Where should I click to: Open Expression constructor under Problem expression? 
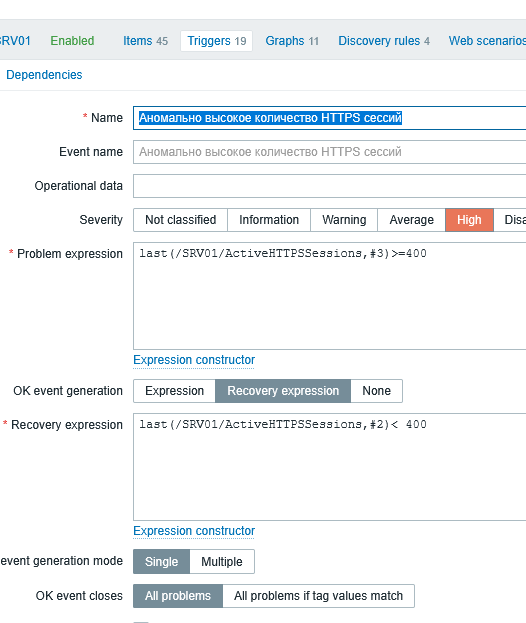click(194, 360)
